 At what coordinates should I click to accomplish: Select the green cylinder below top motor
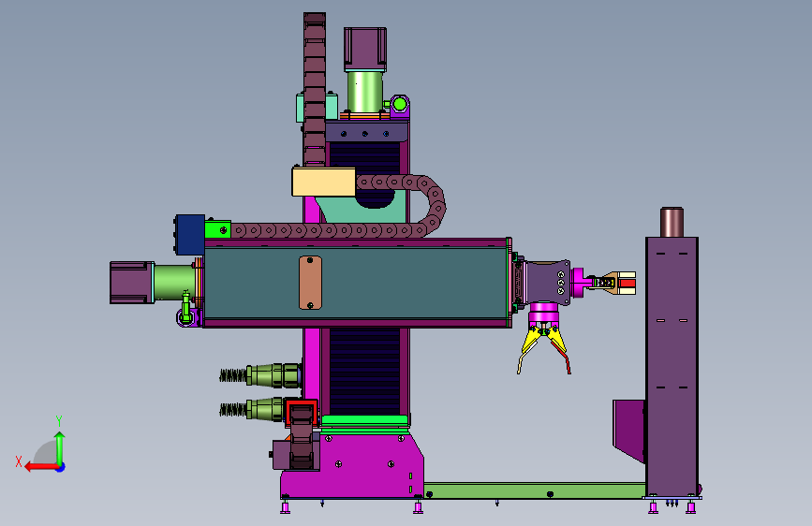pyautogui.click(x=365, y=92)
